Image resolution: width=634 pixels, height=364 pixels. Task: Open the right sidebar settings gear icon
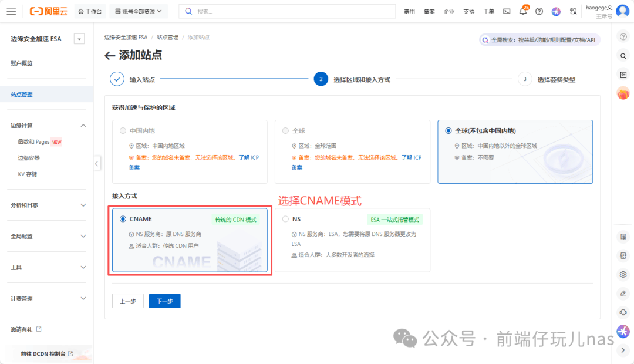pyautogui.click(x=623, y=274)
